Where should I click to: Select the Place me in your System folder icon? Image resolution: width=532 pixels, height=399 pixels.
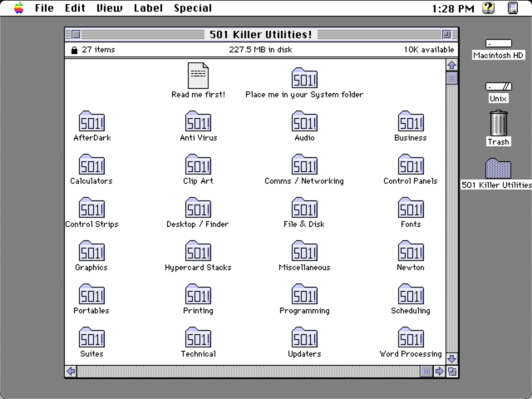(x=304, y=77)
